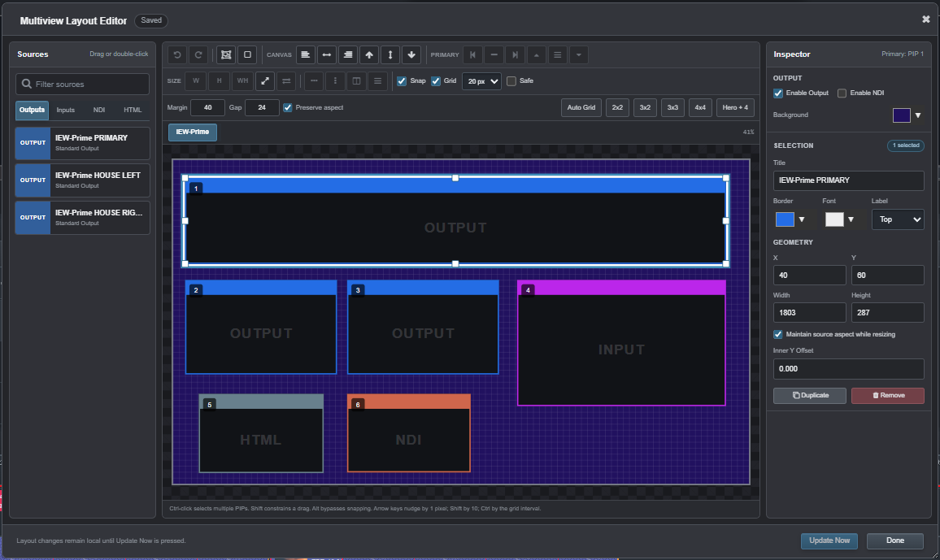940x560 pixels.
Task: Click the stacked rows layout icon
Action: 377,80
